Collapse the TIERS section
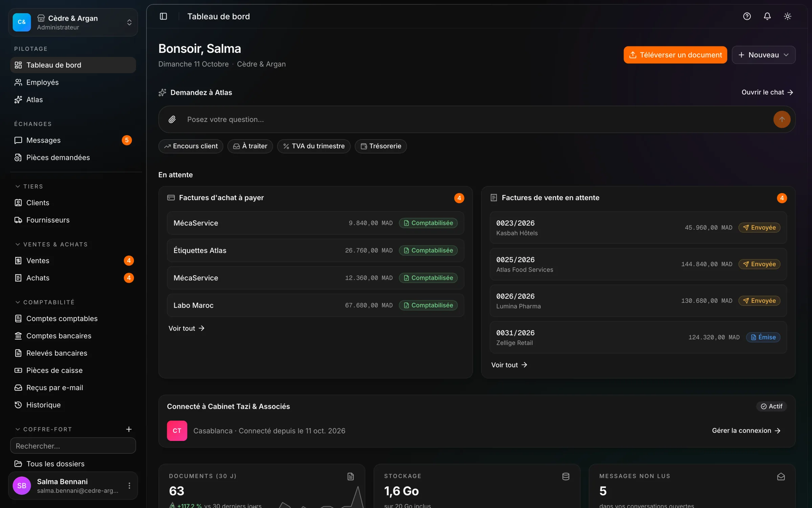812x508 pixels. coord(29,187)
